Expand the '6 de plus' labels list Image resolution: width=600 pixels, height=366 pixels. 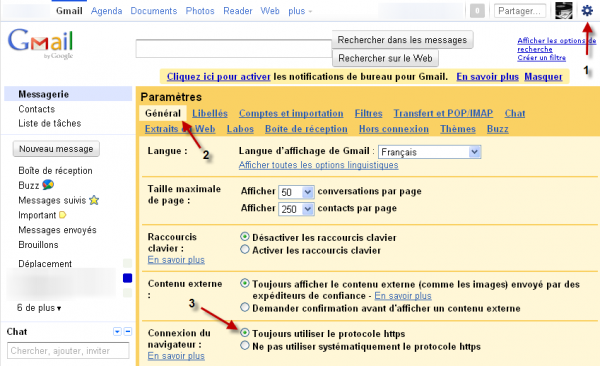[39, 308]
